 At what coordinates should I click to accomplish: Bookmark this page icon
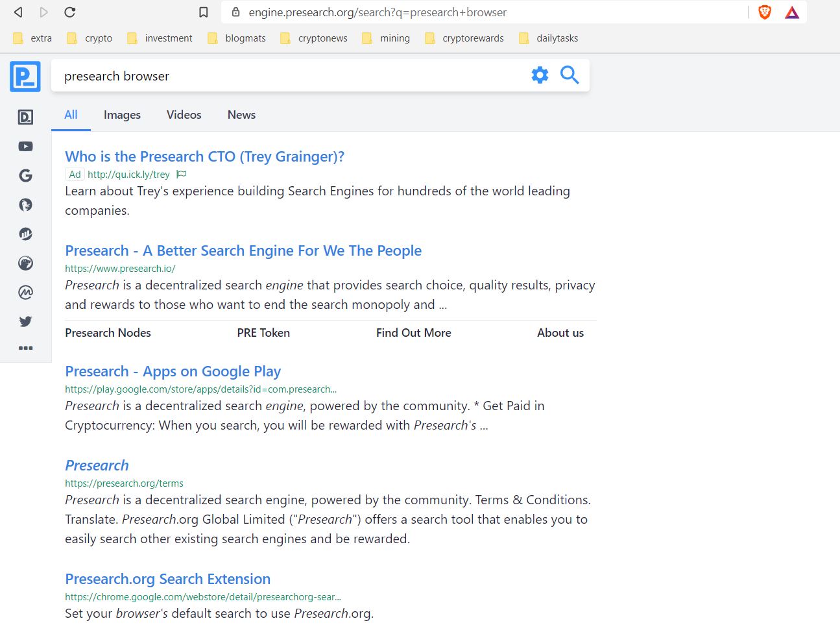[203, 12]
